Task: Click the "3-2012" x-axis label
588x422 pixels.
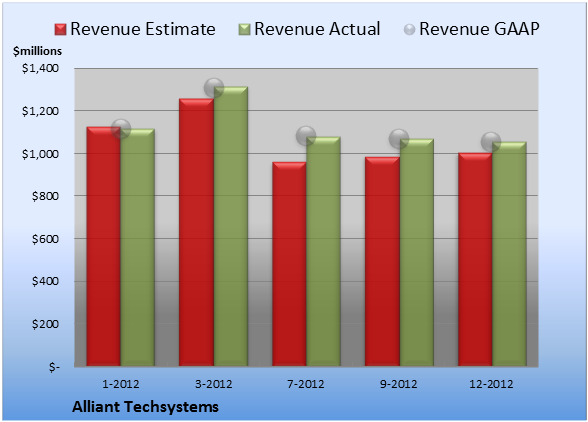Action: tap(214, 384)
